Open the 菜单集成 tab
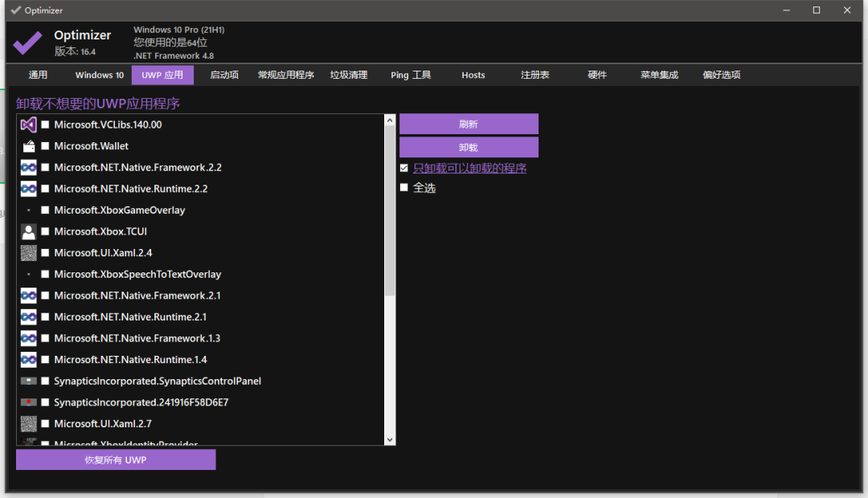The width and height of the screenshot is (868, 498). [x=659, y=75]
